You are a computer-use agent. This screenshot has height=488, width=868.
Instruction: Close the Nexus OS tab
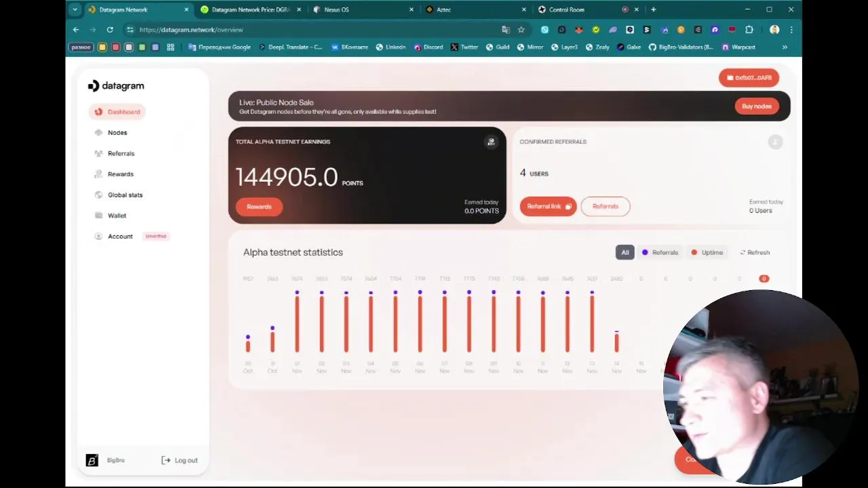412,9
